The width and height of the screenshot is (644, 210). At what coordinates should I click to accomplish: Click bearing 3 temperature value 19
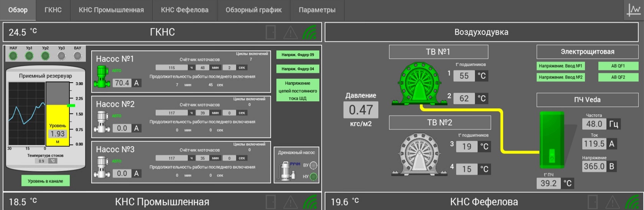(467, 146)
